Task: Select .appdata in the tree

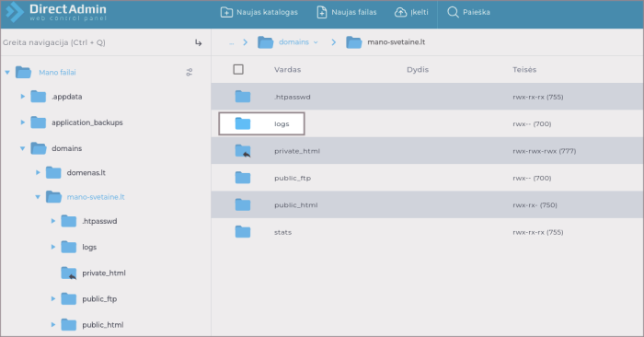Action: [66, 97]
